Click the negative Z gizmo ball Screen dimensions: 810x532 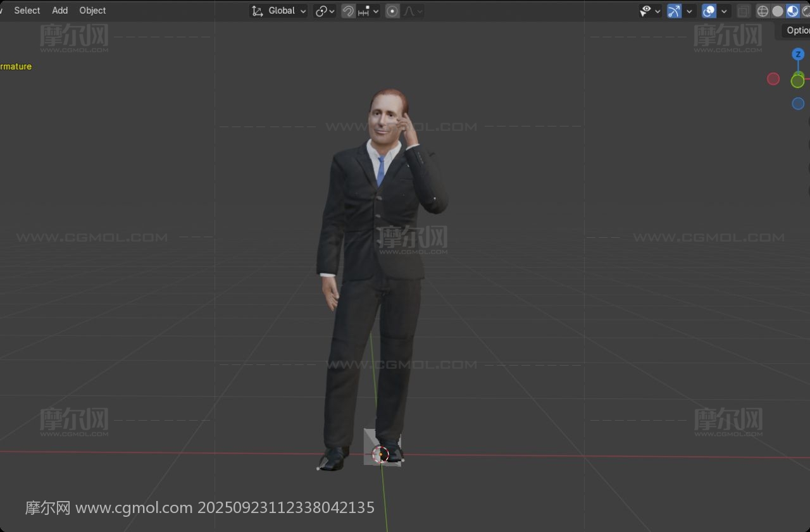click(798, 104)
